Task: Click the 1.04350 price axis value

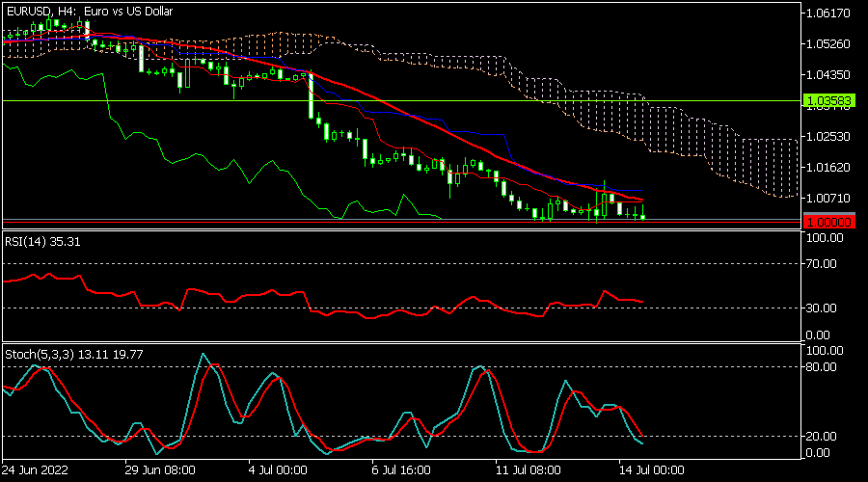Action: pyautogui.click(x=828, y=74)
